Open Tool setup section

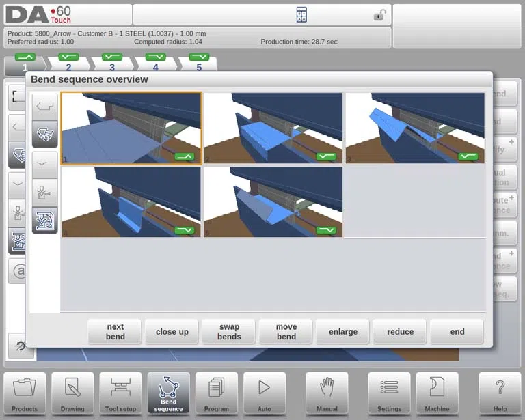(120, 393)
